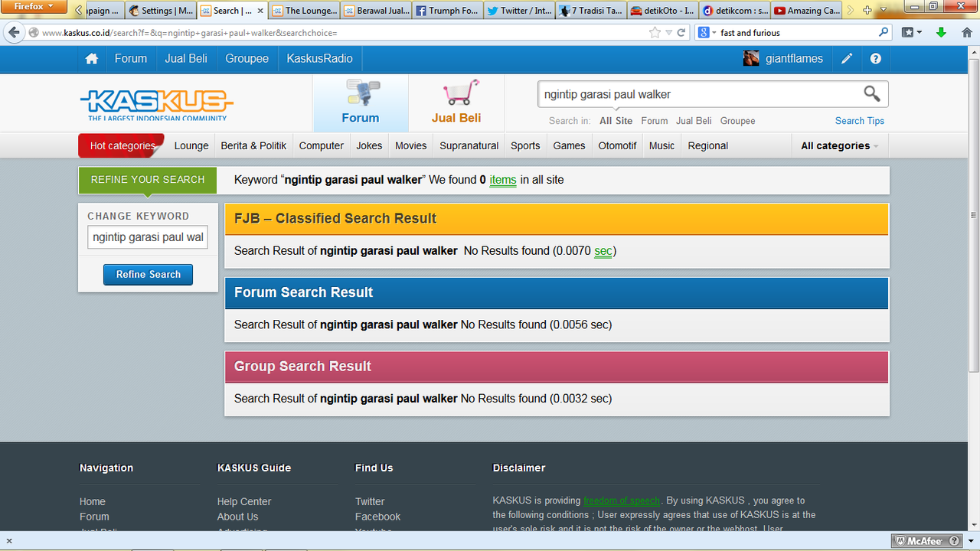Screen dimensions: 980x551
Task: Open Groupee in the top bar
Action: pyautogui.click(x=247, y=59)
